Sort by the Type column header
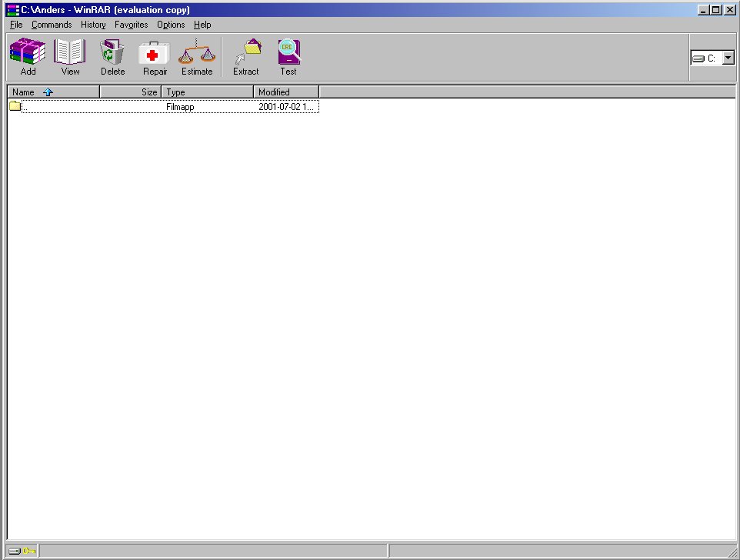The width and height of the screenshot is (740, 560). pyautogui.click(x=208, y=92)
